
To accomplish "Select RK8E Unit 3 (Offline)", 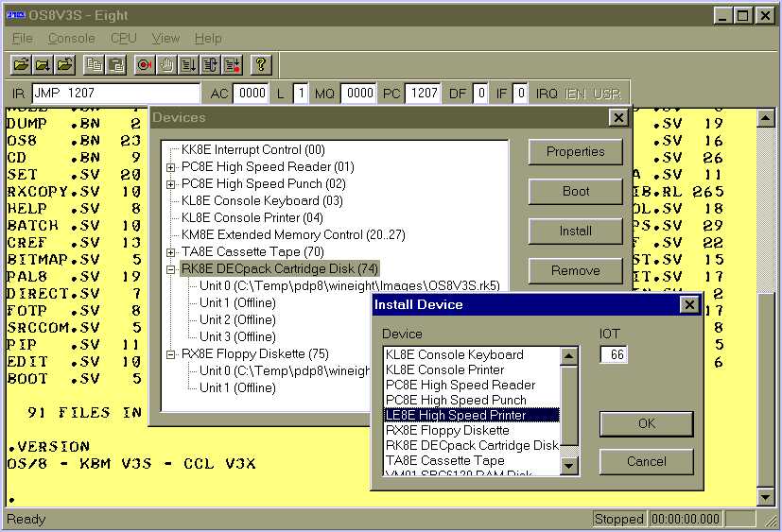I will tap(237, 336).
